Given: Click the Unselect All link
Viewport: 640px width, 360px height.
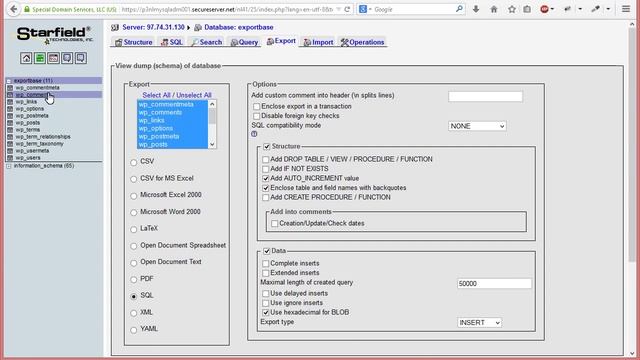Looking at the screenshot, I should pyautogui.click(x=193, y=95).
